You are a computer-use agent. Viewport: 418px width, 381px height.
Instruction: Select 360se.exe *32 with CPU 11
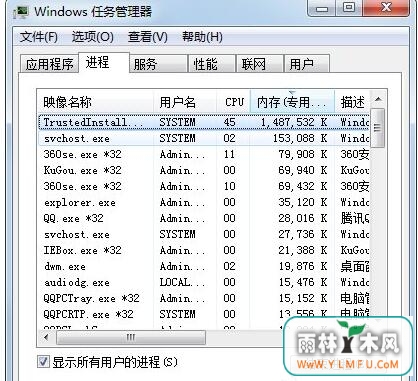coord(203,154)
